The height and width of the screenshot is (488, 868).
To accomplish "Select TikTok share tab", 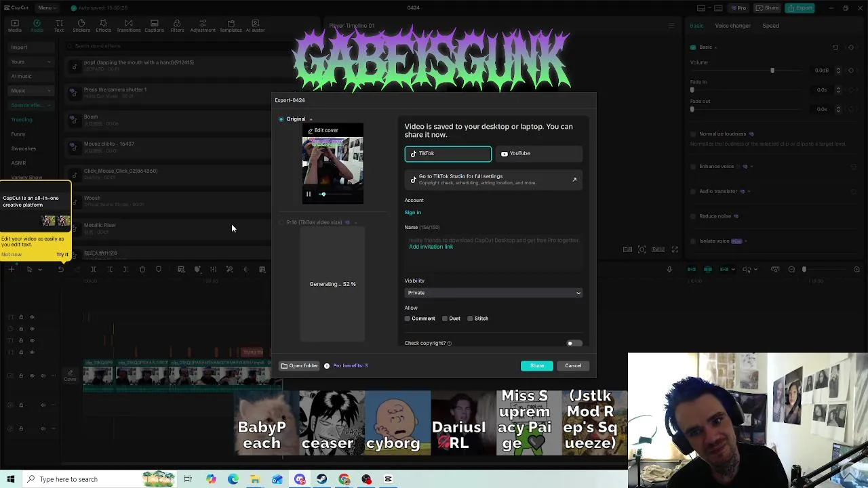I will pyautogui.click(x=448, y=154).
